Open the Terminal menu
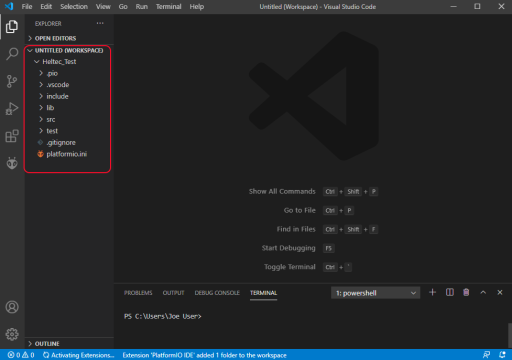 coord(169,6)
